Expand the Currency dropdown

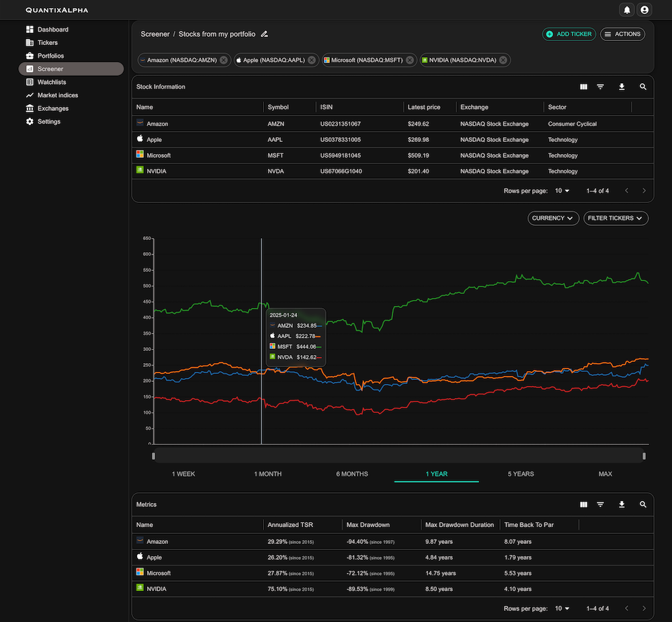553,218
